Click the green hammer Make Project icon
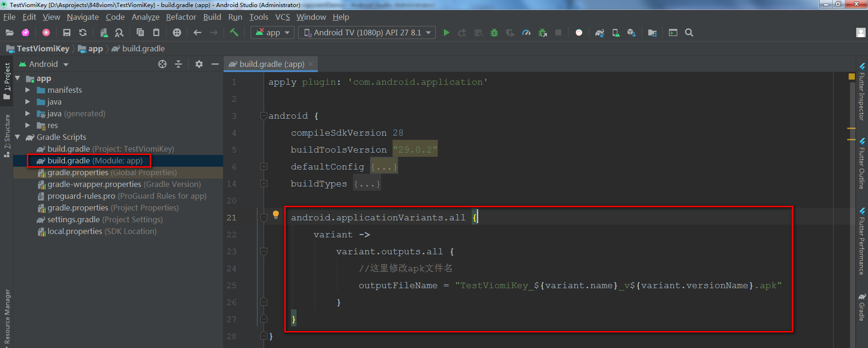Screen dimensions: 868x348 tap(234, 32)
